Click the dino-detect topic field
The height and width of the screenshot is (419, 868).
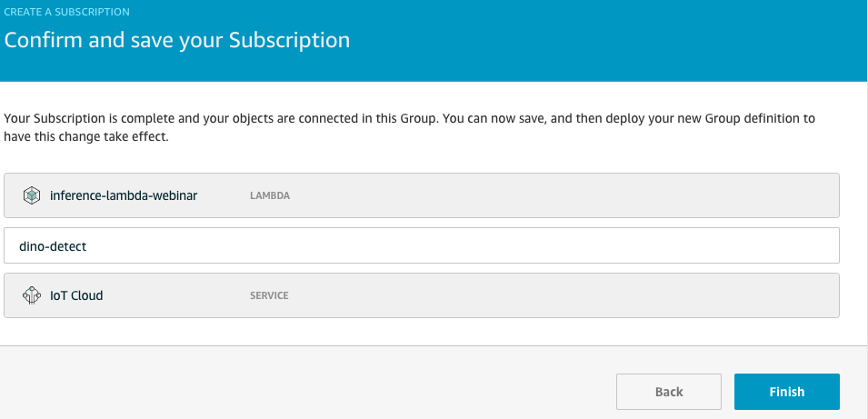pos(421,245)
